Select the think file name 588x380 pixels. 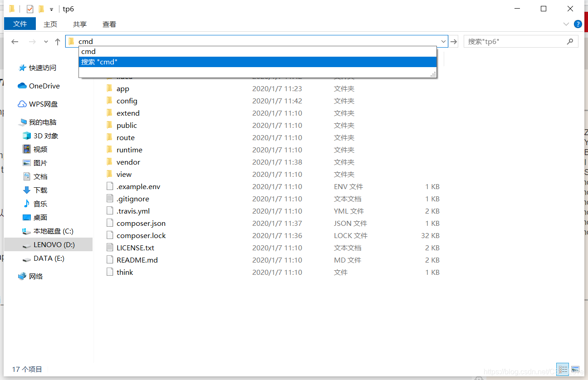click(125, 273)
